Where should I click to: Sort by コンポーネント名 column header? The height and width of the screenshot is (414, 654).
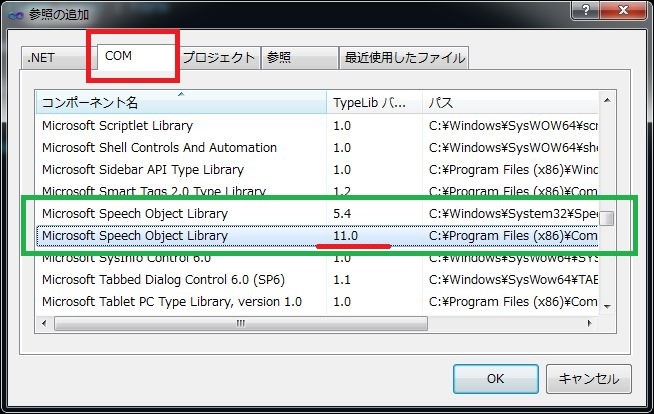point(181,103)
